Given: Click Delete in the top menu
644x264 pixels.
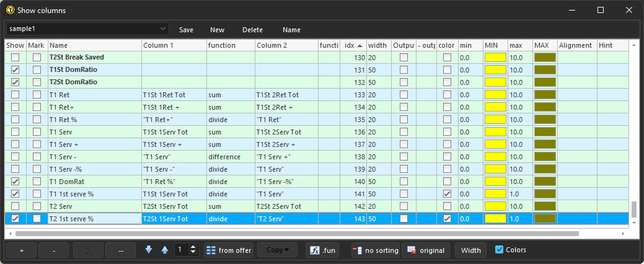Looking at the screenshot, I should pyautogui.click(x=252, y=30).
